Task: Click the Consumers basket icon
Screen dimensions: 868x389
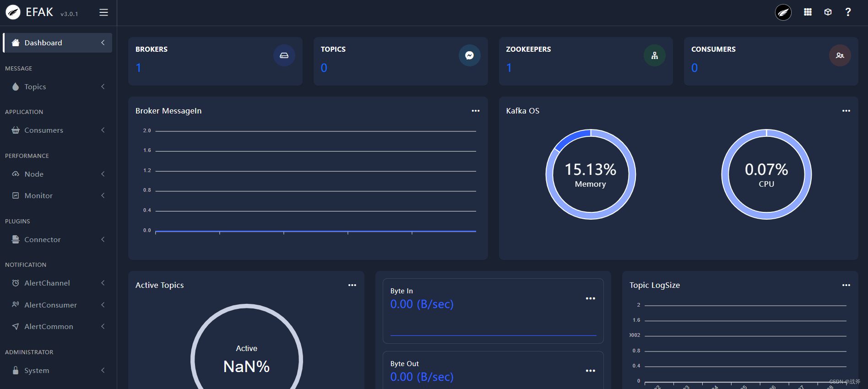Action: [16, 130]
